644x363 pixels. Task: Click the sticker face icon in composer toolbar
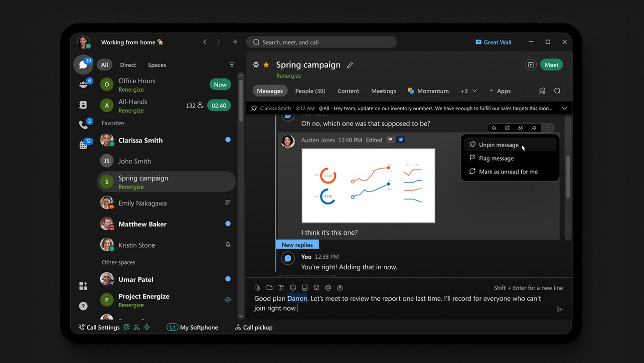coord(317,288)
